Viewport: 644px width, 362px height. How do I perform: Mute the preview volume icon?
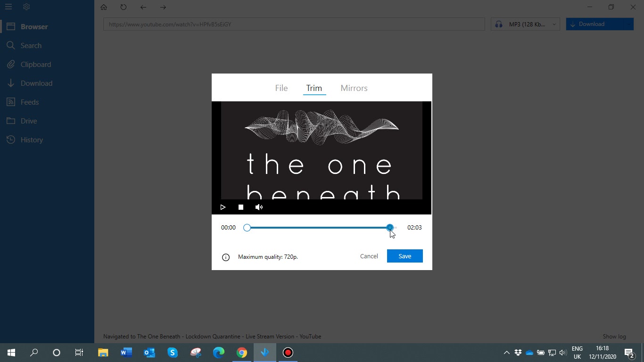coord(259,207)
